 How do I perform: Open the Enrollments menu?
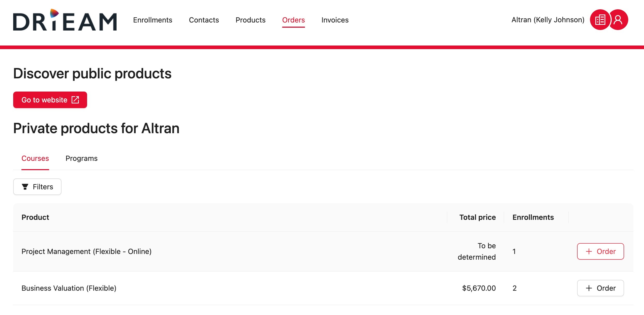point(152,20)
